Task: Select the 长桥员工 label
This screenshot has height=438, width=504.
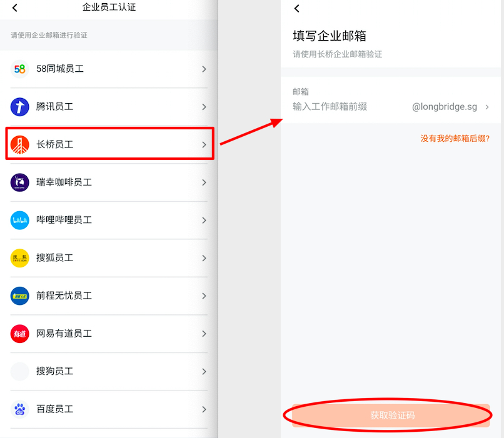Action: pos(54,144)
